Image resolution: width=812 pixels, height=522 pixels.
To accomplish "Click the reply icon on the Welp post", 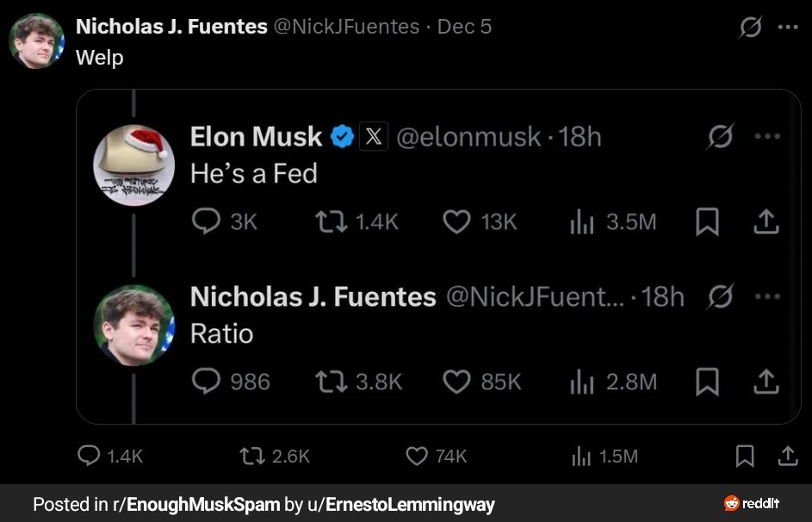I will click(x=88, y=457).
